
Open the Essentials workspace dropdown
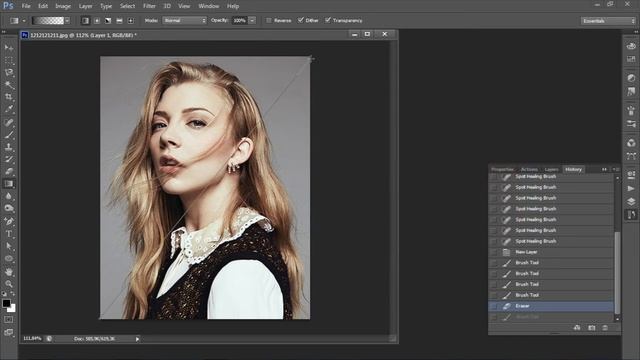coord(608,21)
